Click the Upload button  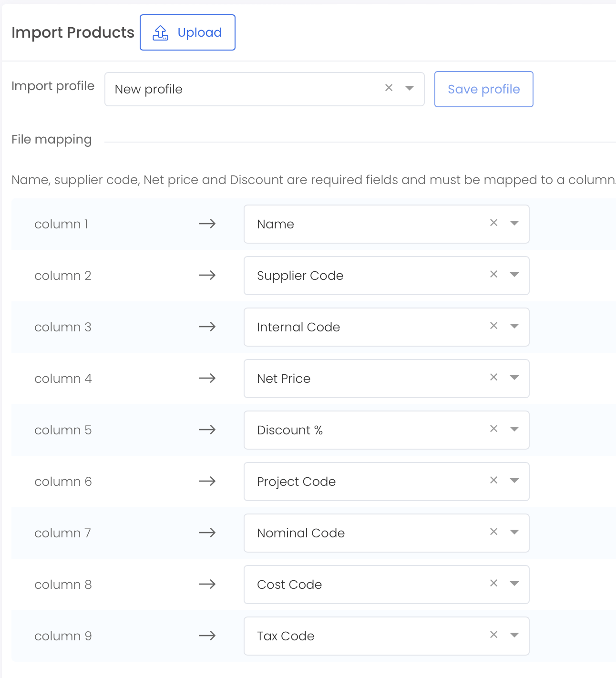pyautogui.click(x=187, y=32)
